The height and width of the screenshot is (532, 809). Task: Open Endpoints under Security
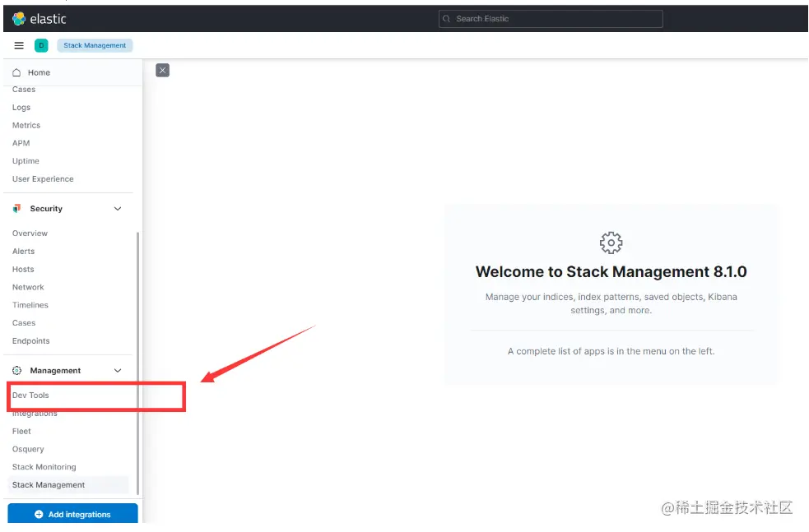click(31, 340)
